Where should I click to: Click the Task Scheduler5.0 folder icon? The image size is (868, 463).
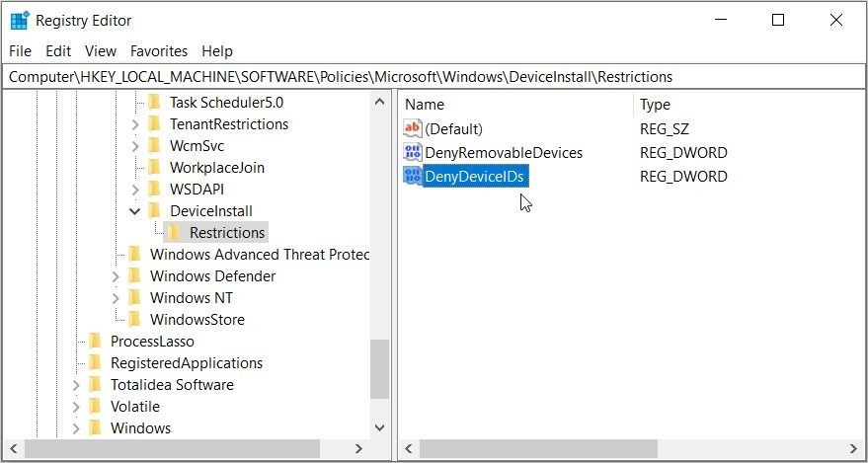(154, 103)
